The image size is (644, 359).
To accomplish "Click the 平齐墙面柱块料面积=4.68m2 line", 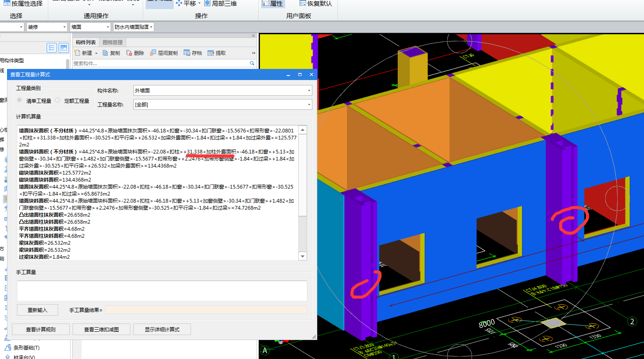I will (52, 236).
